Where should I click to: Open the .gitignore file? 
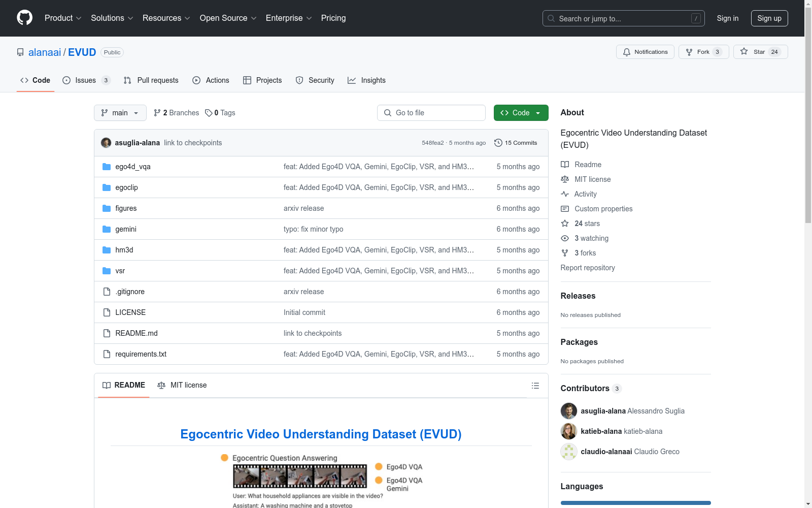130,292
